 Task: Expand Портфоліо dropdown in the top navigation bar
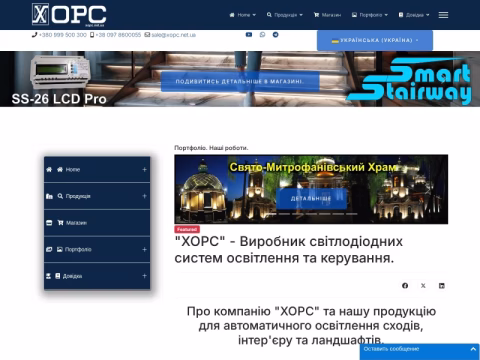point(370,15)
